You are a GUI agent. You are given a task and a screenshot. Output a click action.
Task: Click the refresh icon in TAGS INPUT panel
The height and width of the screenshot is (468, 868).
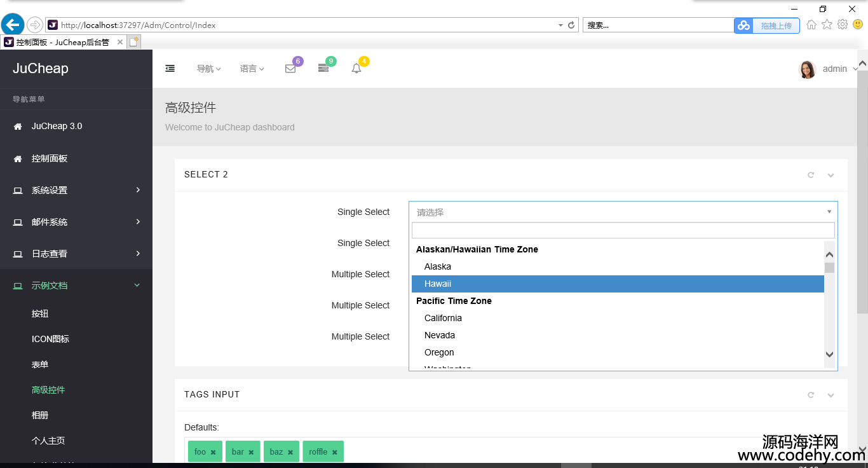811,395
